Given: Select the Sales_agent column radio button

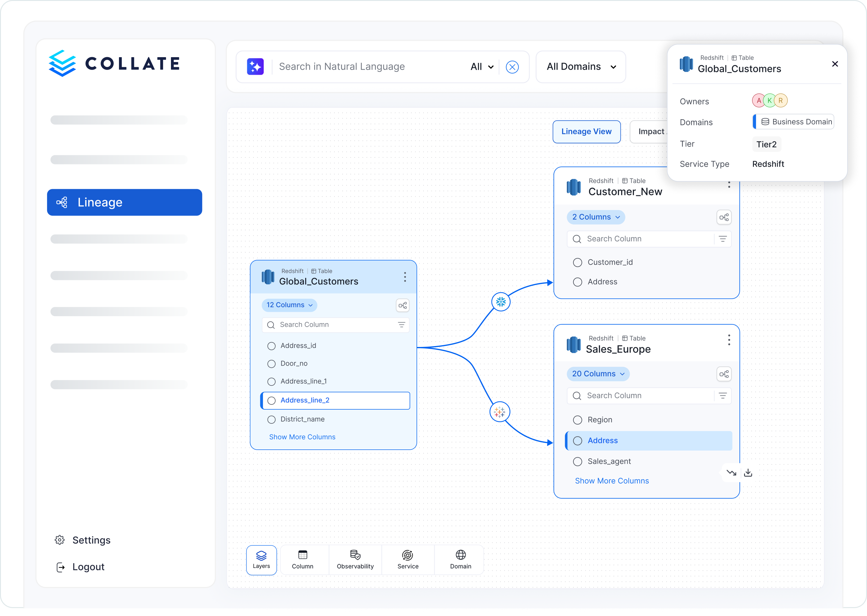Looking at the screenshot, I should pos(577,462).
